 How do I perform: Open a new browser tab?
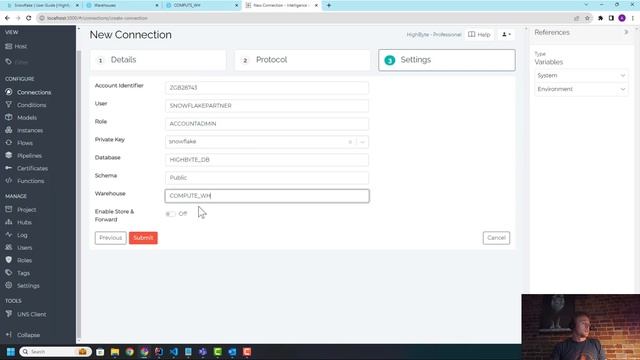point(329,5)
